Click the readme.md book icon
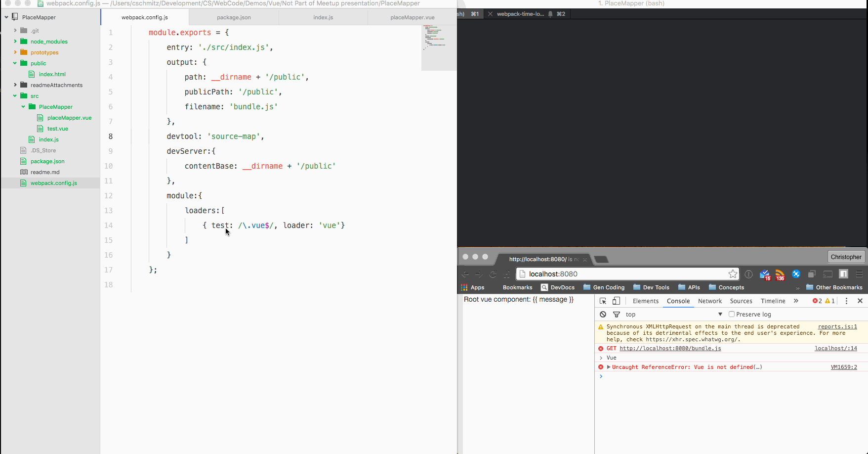This screenshot has width=868, height=454. (24, 172)
